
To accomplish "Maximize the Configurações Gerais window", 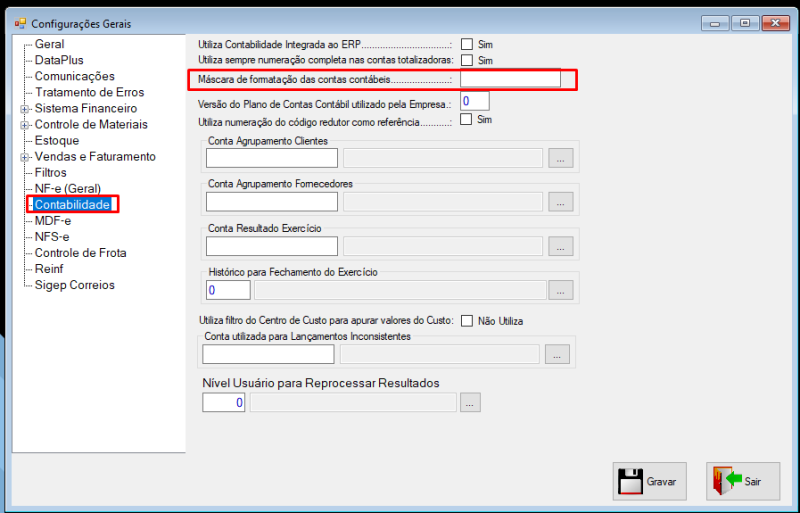I will pos(745,23).
